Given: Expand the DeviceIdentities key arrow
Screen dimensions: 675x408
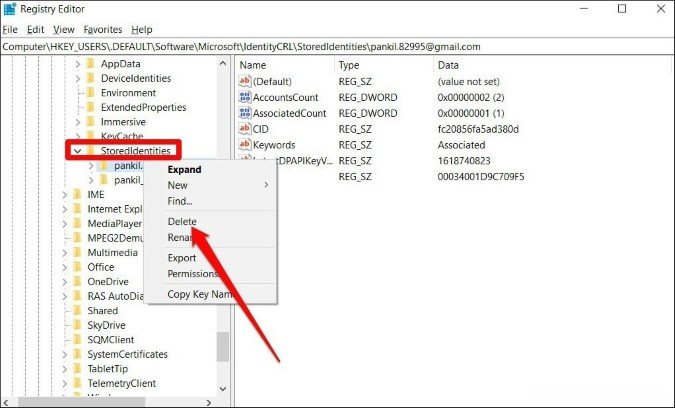Looking at the screenshot, I should click(x=77, y=78).
